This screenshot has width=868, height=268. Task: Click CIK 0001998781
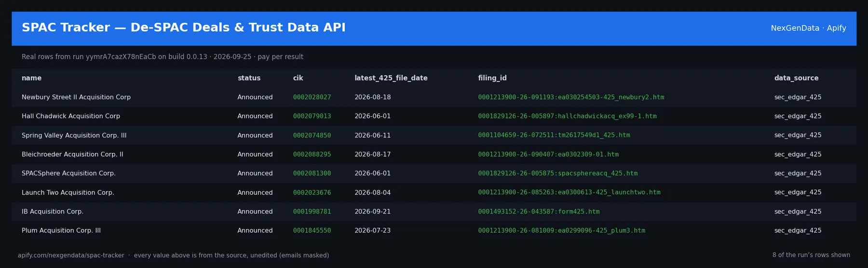coord(312,212)
